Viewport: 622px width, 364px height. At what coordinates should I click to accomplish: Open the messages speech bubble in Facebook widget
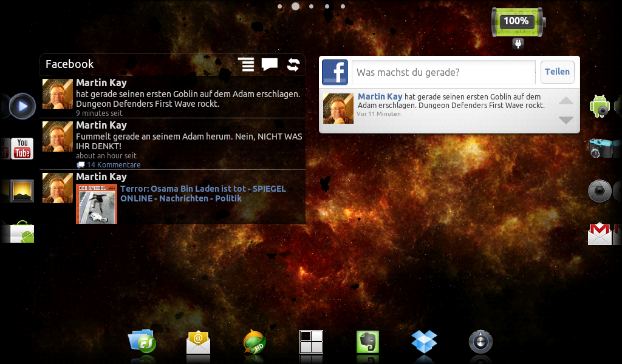[270, 65]
